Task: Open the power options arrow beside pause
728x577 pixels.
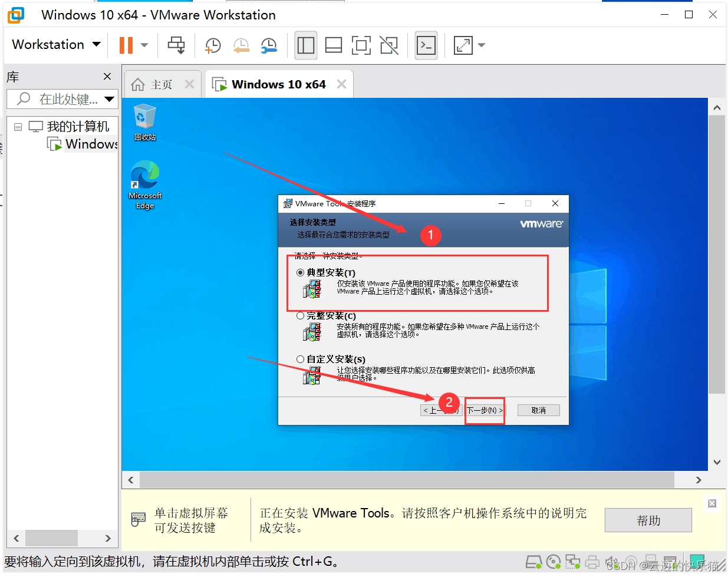Action: (x=144, y=45)
